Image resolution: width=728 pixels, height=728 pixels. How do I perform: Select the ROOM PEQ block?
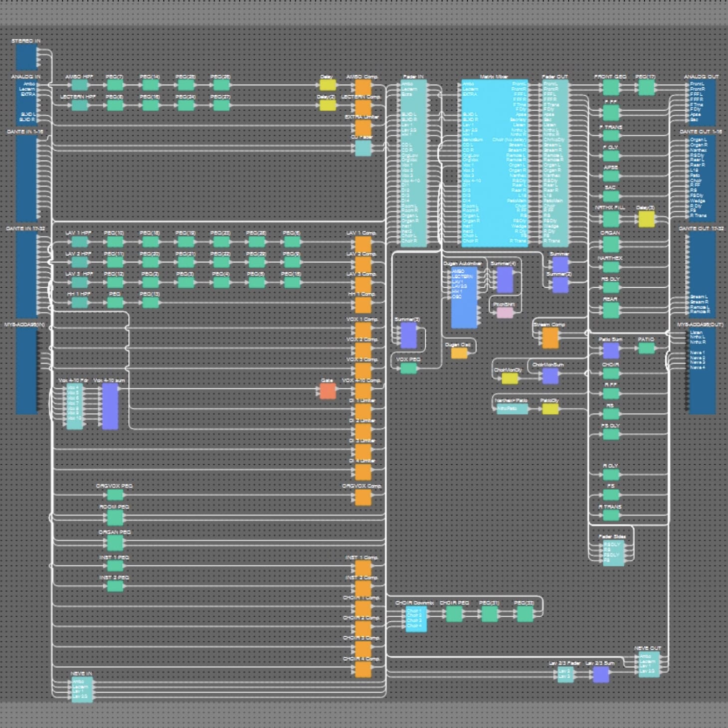point(115,518)
